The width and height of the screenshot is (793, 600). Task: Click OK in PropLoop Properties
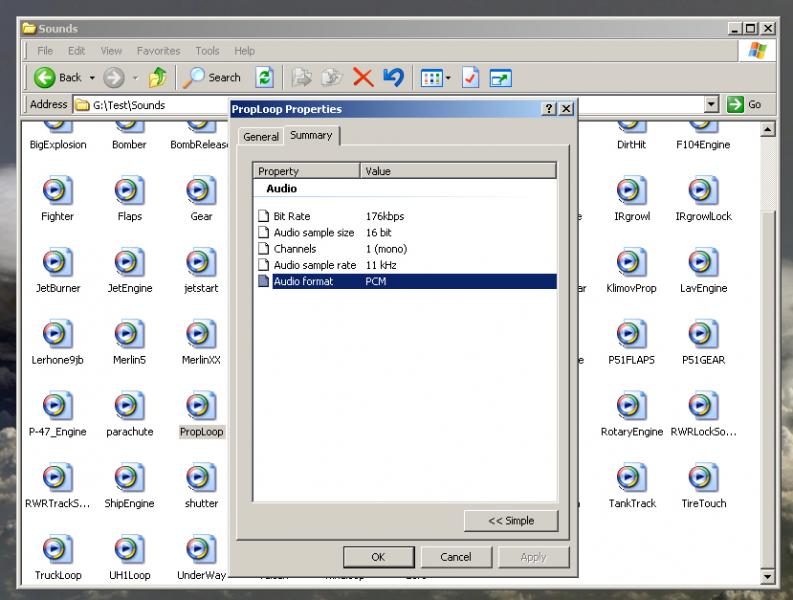point(378,557)
